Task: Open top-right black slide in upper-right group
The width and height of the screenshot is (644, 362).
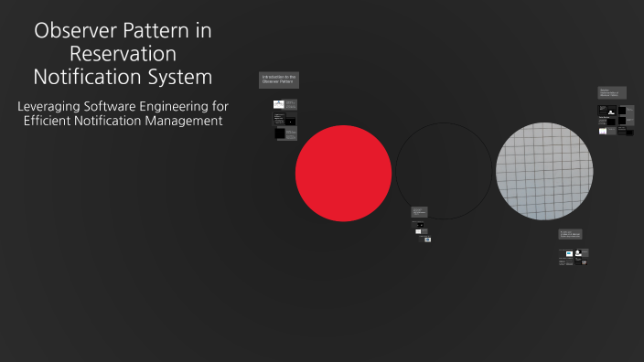Action: (x=626, y=110)
